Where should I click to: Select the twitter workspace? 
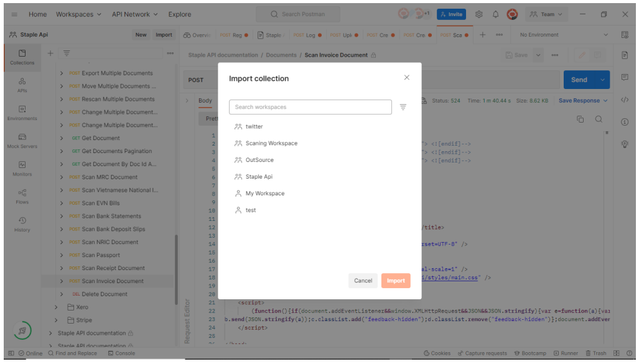tap(254, 127)
